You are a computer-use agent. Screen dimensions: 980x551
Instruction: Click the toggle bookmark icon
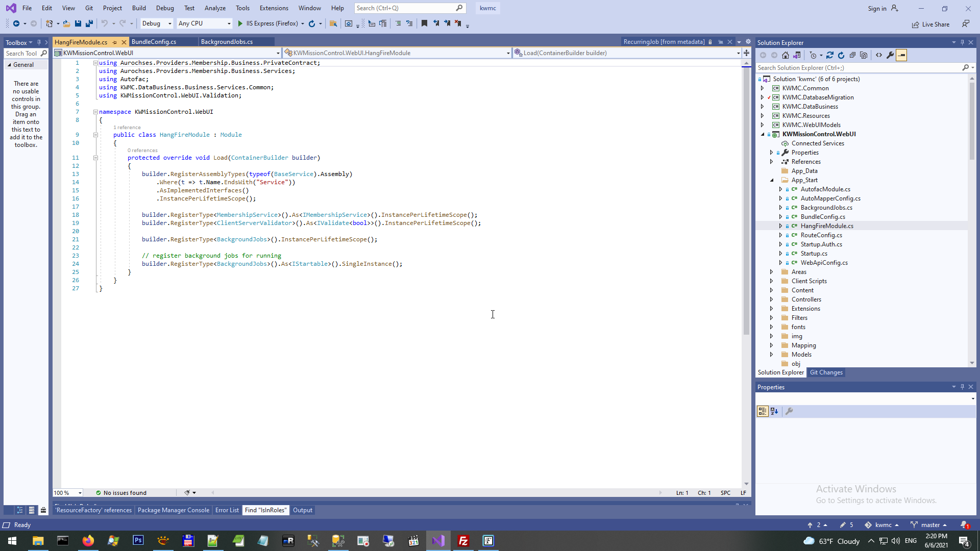[x=424, y=23]
